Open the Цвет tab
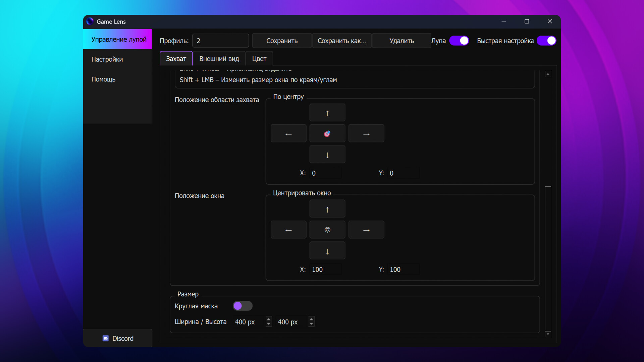 click(x=259, y=58)
